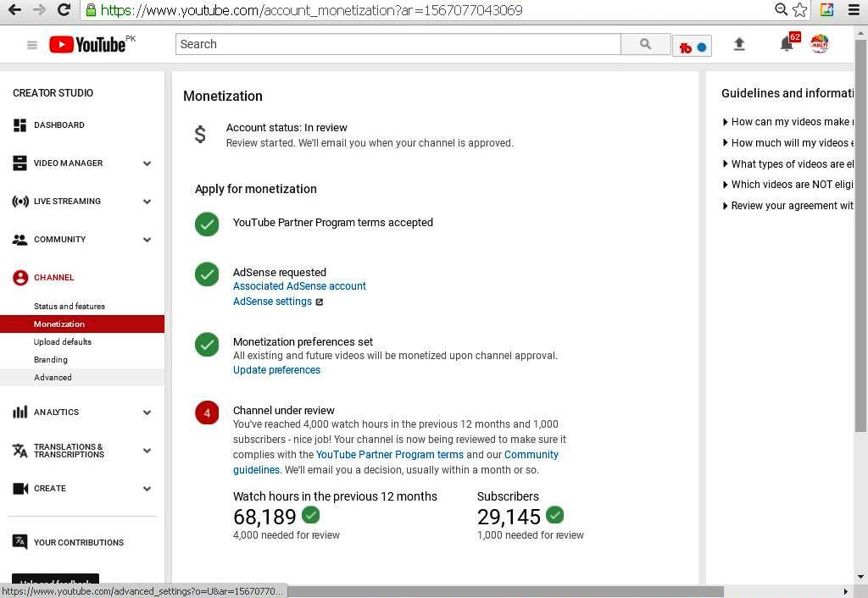868x598 pixels.
Task: Click the '68,189' watch hours value
Action: tap(264, 517)
